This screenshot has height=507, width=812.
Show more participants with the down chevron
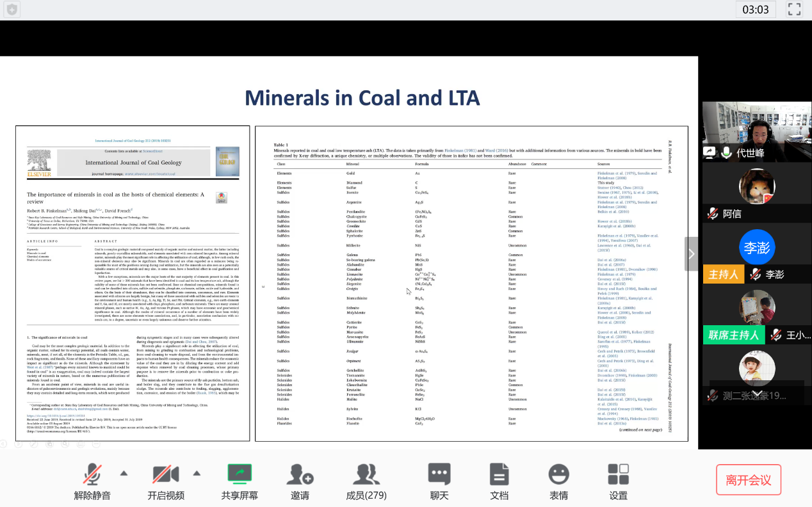(757, 394)
